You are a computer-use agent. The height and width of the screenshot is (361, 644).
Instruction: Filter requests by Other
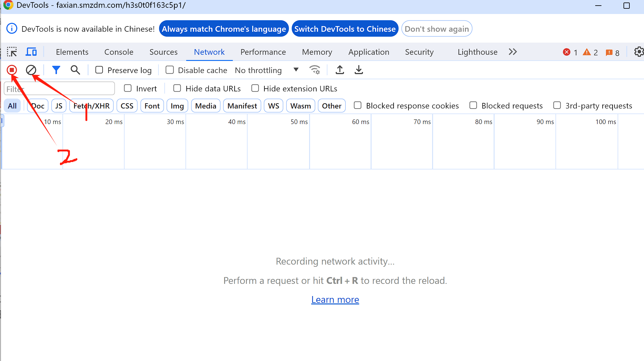(331, 106)
